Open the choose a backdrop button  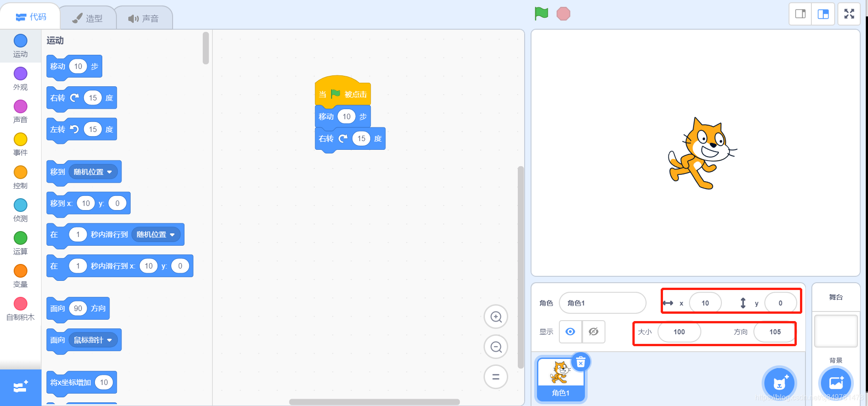pos(836,383)
